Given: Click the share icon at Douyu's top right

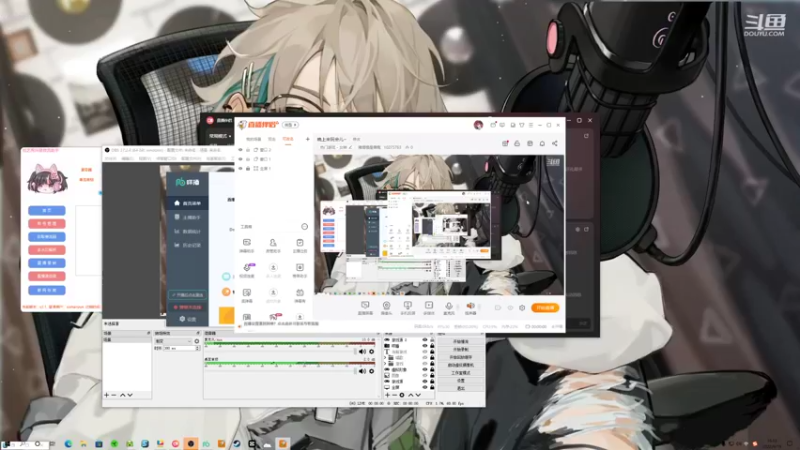Looking at the screenshot, I should (x=555, y=143).
